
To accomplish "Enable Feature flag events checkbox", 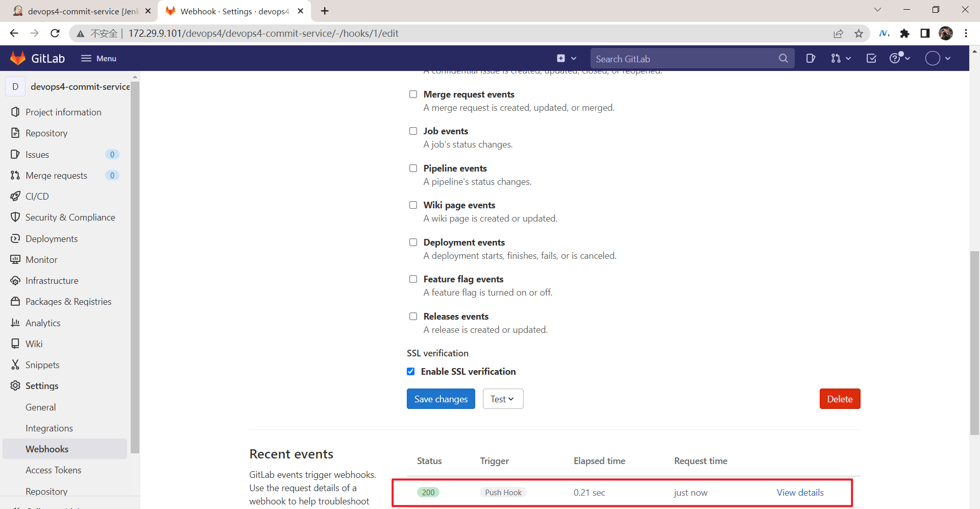I will tap(413, 279).
